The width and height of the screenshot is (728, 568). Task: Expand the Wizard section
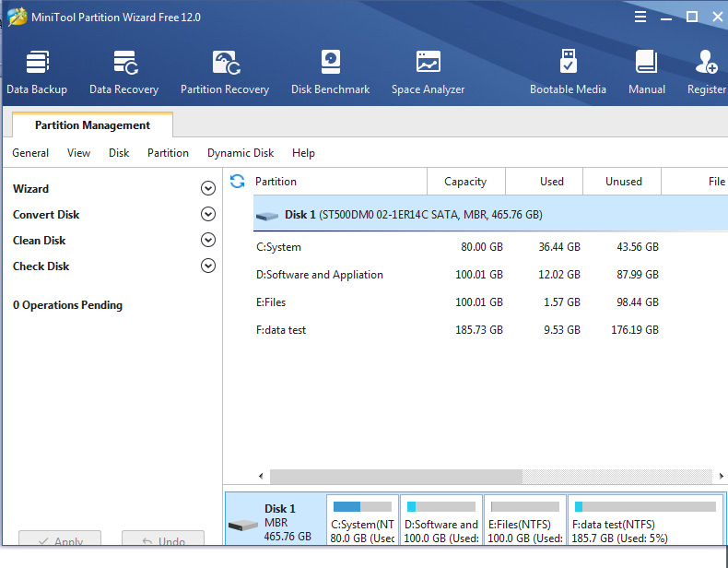tap(208, 188)
